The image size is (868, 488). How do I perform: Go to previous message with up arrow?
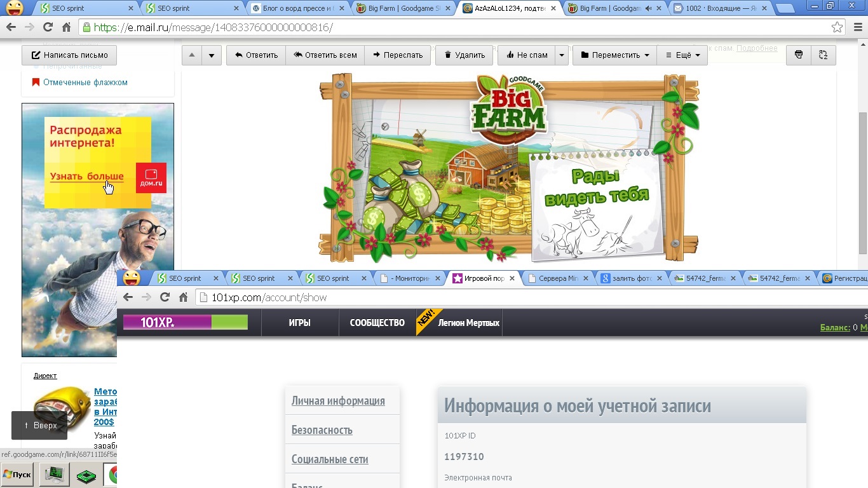(192, 55)
